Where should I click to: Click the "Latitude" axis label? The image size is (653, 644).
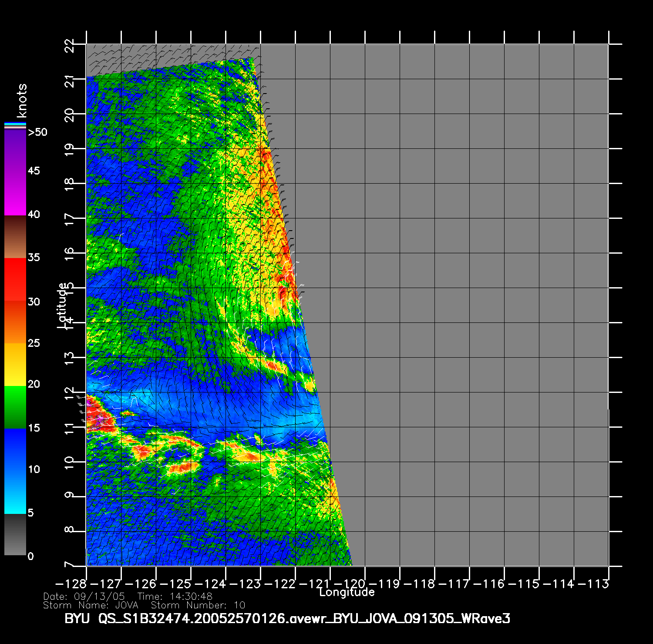coord(63,305)
